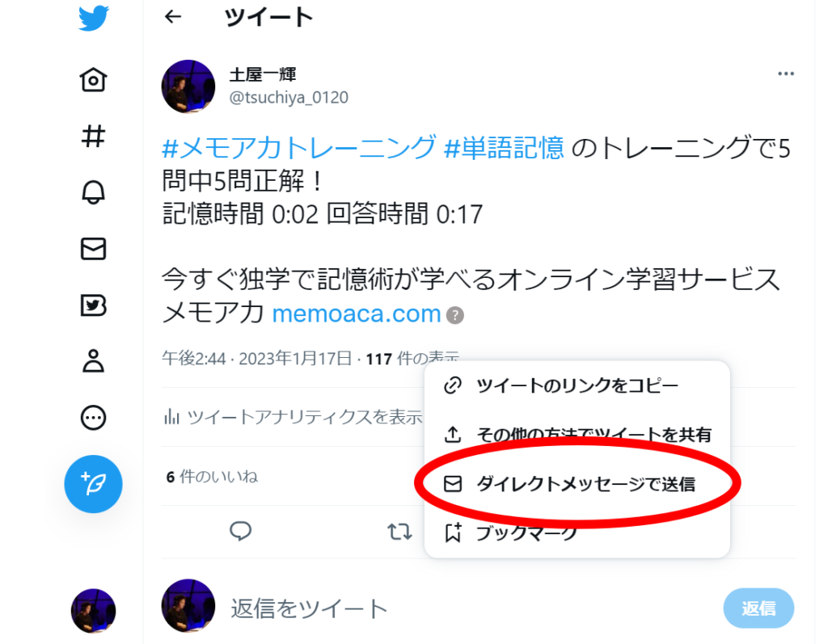828x644 pixels.
Task: Select the ブックマーク menu item
Action: point(577,532)
